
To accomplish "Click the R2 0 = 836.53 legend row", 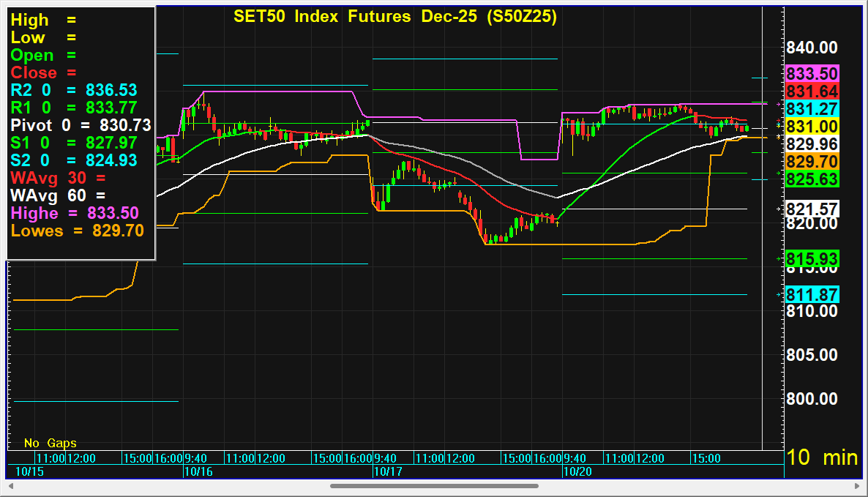I will [74, 90].
